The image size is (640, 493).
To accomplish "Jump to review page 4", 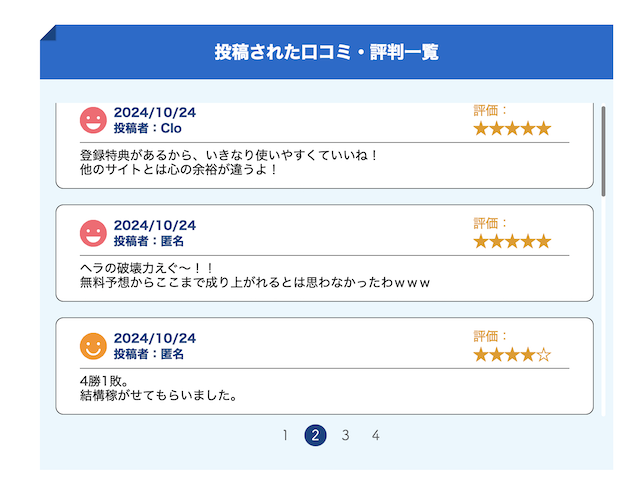I will point(376,435).
